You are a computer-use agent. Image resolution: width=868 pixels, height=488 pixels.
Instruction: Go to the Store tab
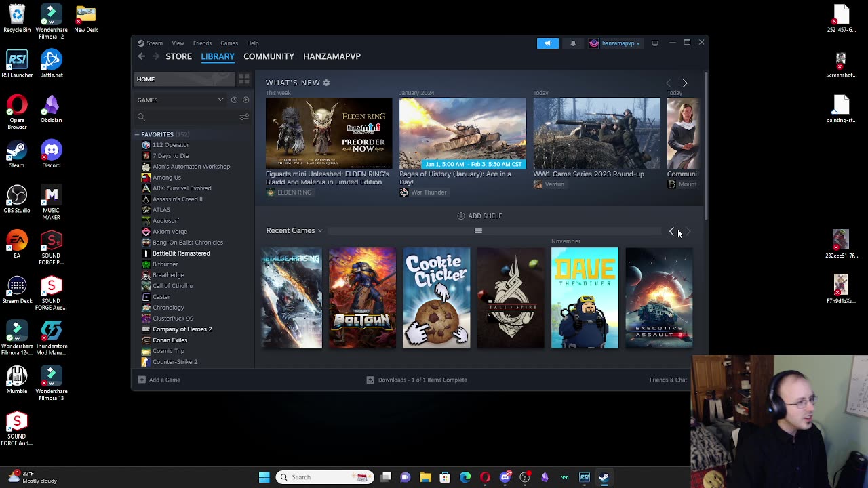pyautogui.click(x=179, y=56)
